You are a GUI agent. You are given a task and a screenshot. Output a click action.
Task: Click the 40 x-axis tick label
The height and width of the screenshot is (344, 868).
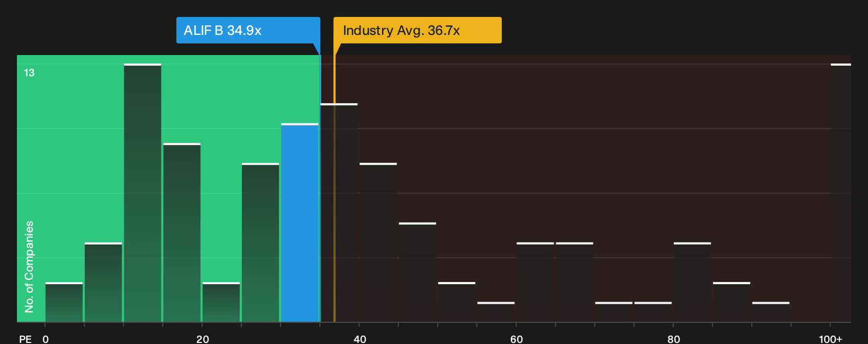[x=360, y=339]
